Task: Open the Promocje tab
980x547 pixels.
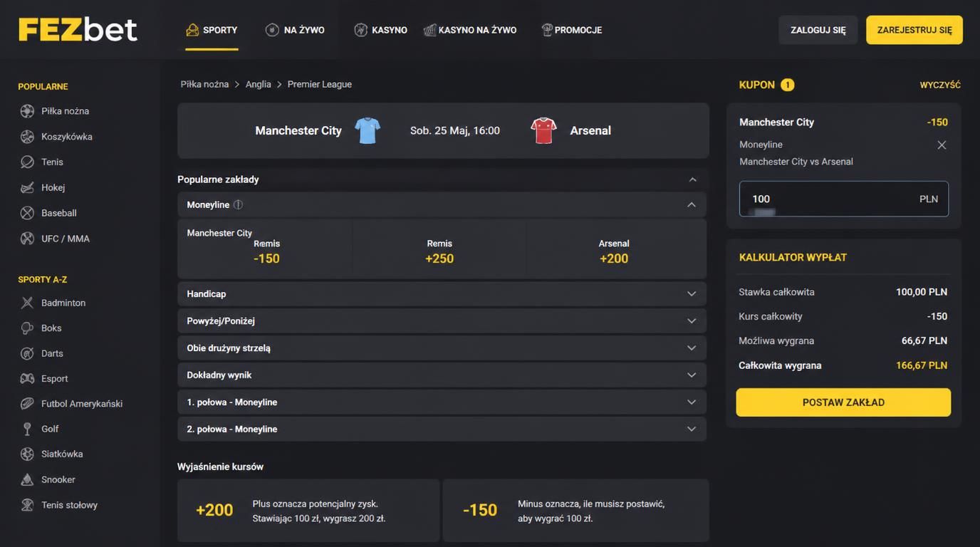Action: coord(571,30)
